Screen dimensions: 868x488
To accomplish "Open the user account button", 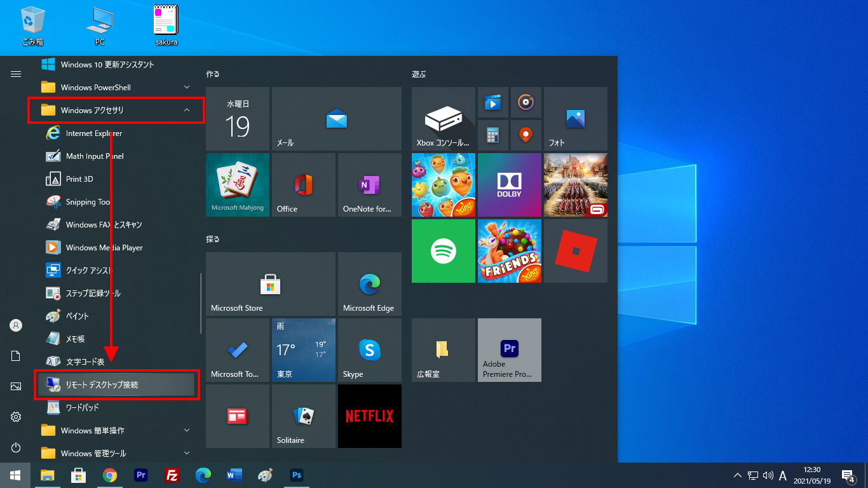I will click(16, 325).
